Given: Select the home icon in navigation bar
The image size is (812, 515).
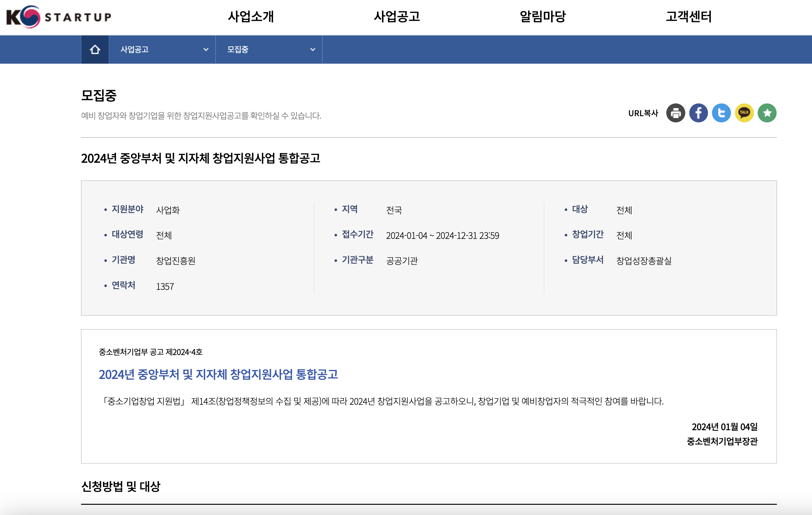Looking at the screenshot, I should click(x=95, y=49).
